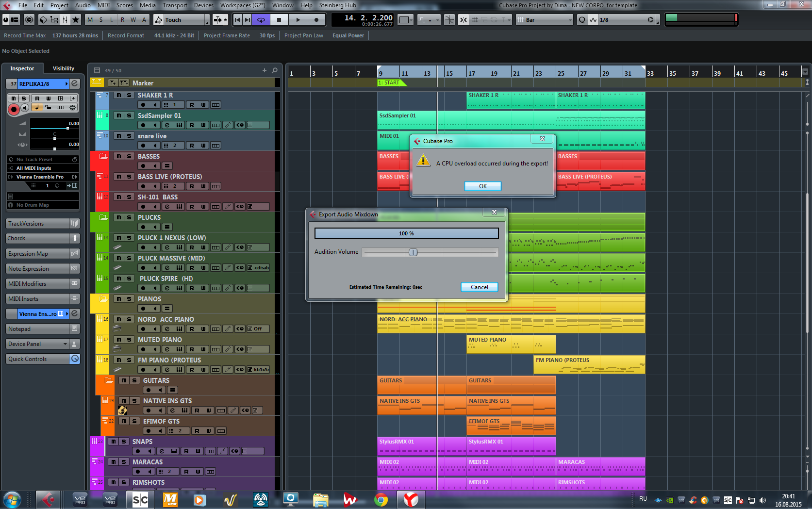Open the MIDI menu
812x509 pixels.
103,5
